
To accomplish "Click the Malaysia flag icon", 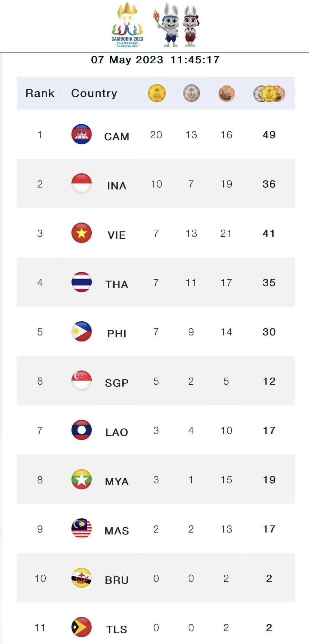I will point(81,528).
